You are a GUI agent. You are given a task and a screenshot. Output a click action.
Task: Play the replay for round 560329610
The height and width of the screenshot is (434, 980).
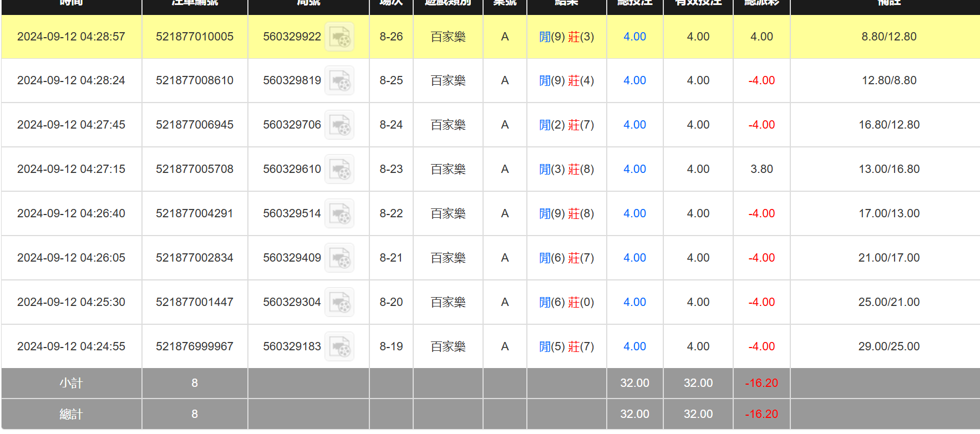click(x=339, y=170)
